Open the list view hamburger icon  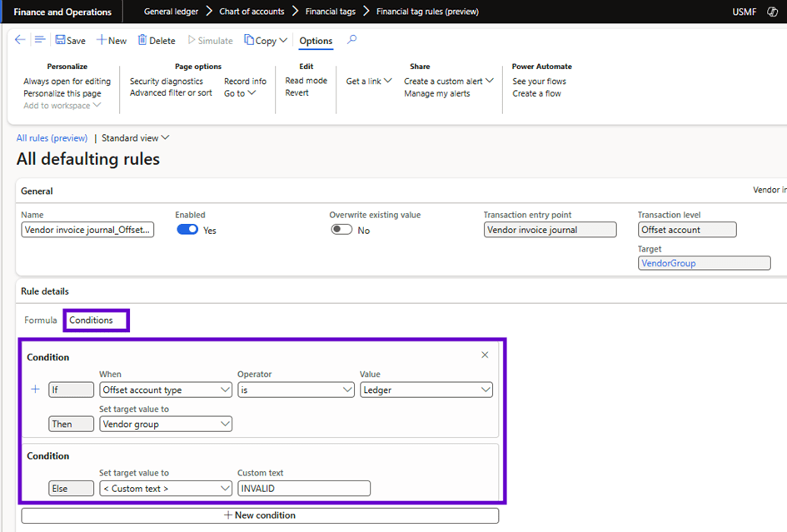(x=39, y=40)
